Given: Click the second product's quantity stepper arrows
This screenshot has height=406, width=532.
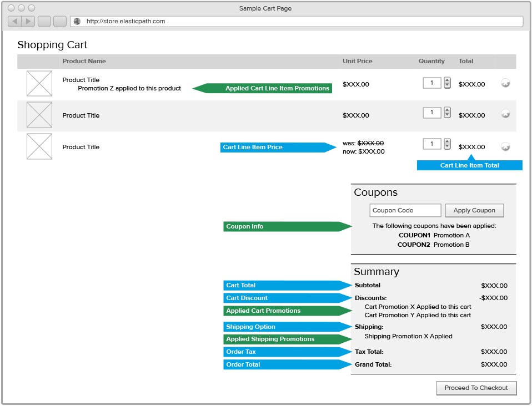Looking at the screenshot, I should tap(447, 113).
